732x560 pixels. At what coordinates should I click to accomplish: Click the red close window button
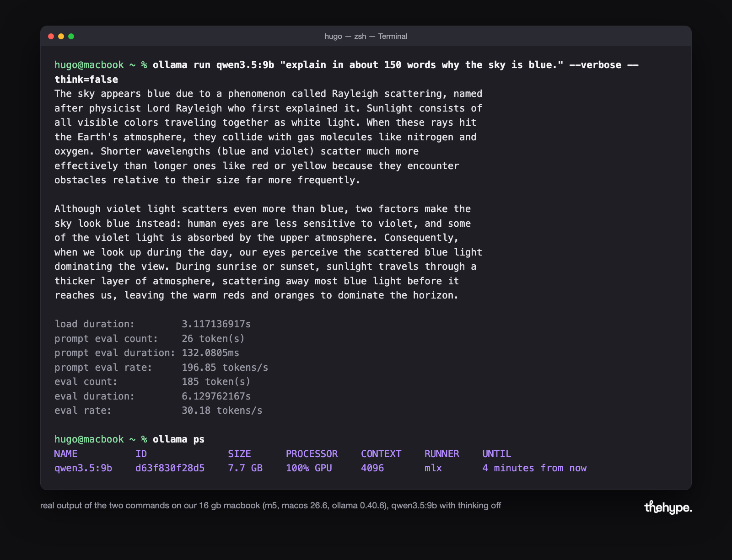tap(51, 37)
